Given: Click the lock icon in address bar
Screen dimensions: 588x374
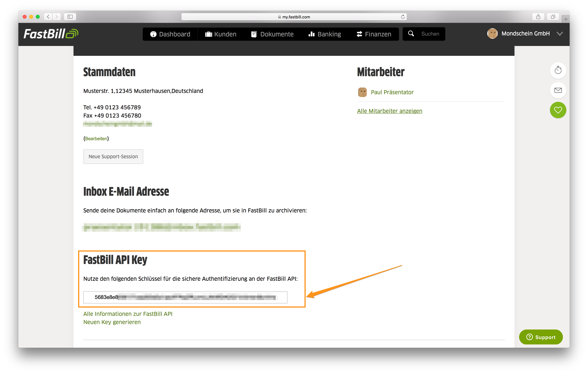Looking at the screenshot, I should pos(279,17).
